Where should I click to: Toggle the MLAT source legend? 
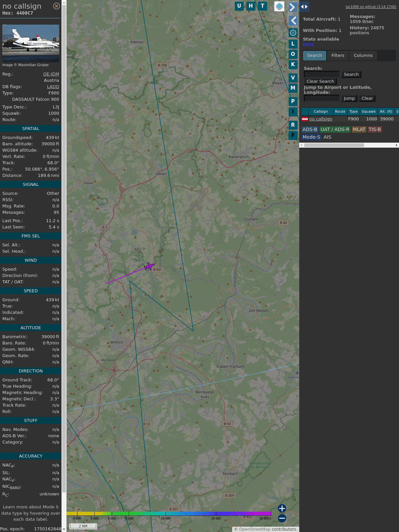point(359,130)
